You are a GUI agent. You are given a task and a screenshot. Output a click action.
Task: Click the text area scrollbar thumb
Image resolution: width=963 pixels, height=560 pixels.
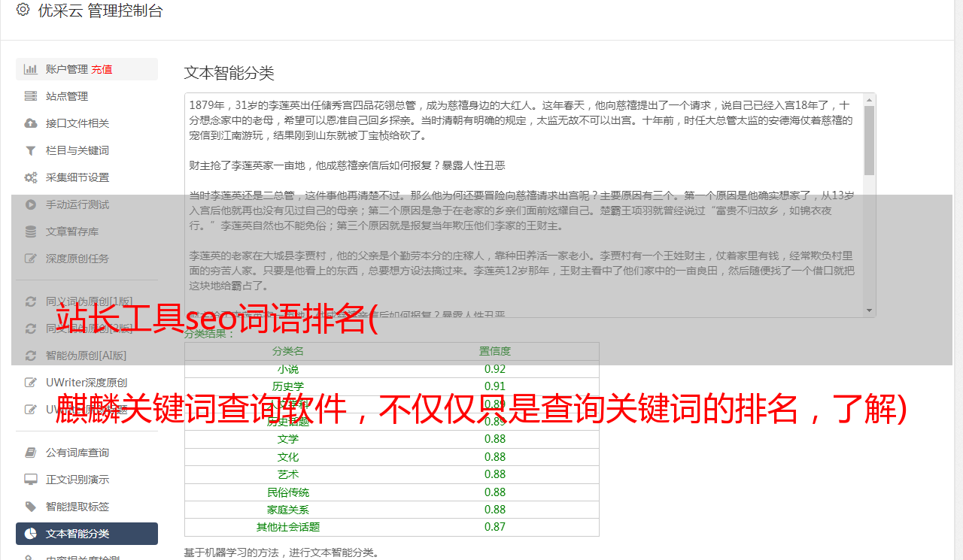coord(869,141)
